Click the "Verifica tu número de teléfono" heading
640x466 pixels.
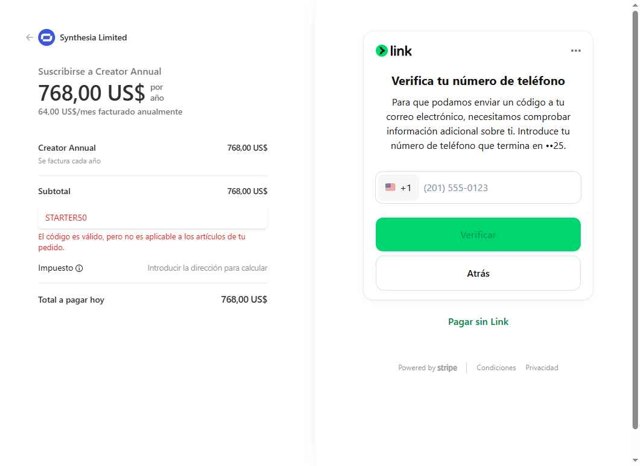tap(478, 81)
